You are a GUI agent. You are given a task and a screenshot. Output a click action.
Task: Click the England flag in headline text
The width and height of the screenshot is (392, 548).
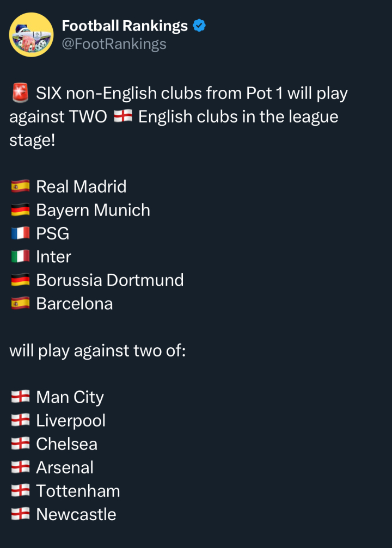(x=122, y=116)
